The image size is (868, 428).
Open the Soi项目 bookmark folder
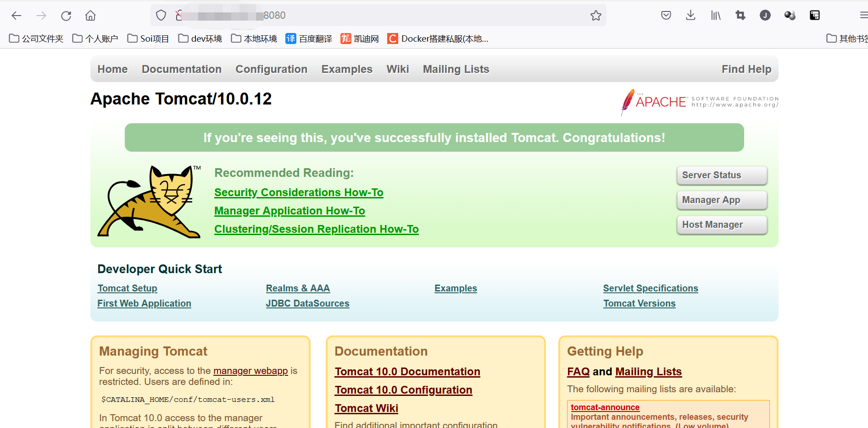148,38
